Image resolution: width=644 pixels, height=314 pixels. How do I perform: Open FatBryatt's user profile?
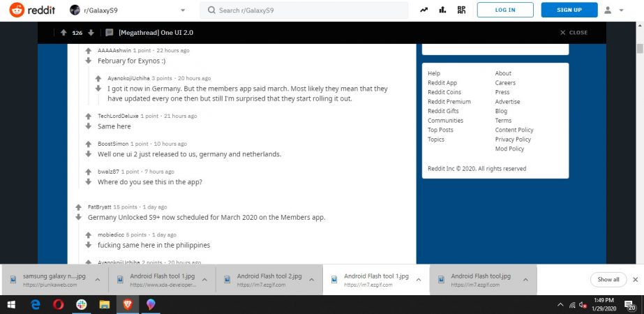99,207
